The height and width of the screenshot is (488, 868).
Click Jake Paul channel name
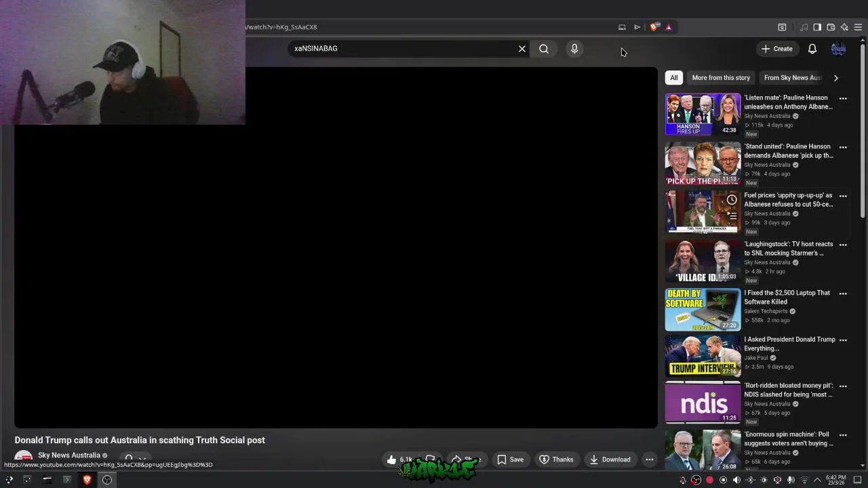756,358
